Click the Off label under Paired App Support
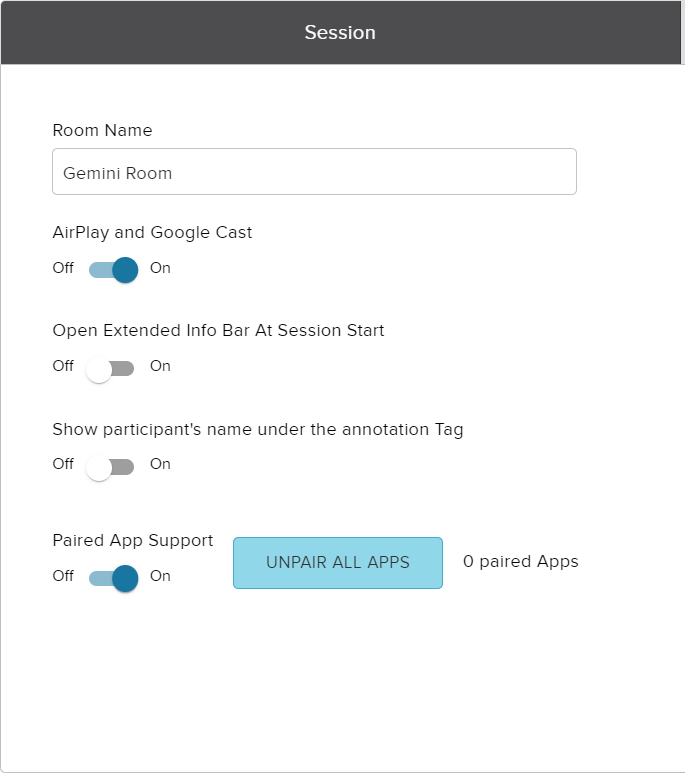Viewport: 685px width, 776px height. tap(63, 576)
